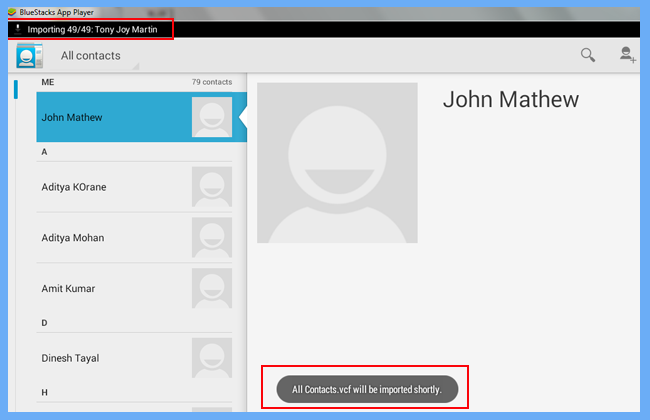The width and height of the screenshot is (650, 420).
Task: Click the John Mathew name heading
Action: (511, 100)
